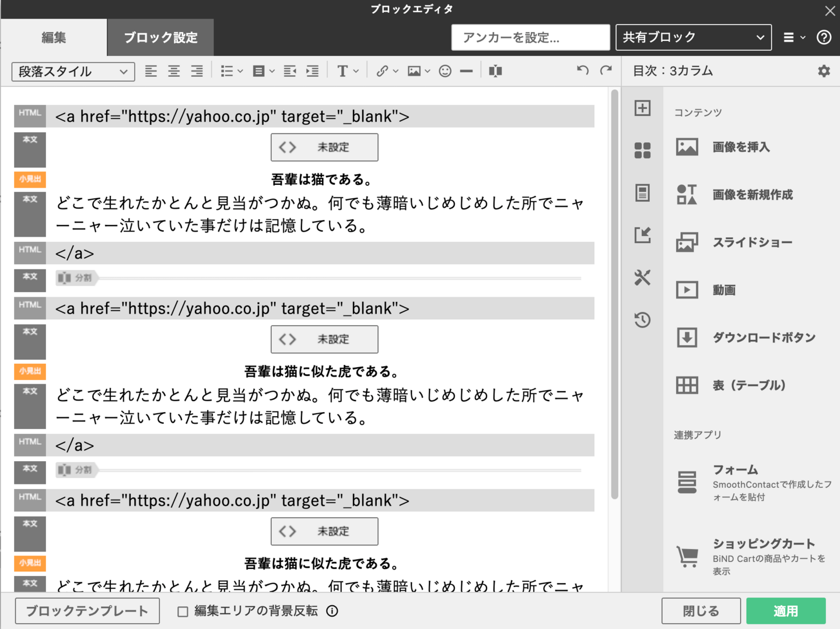Viewport: 840px width, 629px height.
Task: Select tools wrench sidebar icon
Action: pyautogui.click(x=642, y=277)
